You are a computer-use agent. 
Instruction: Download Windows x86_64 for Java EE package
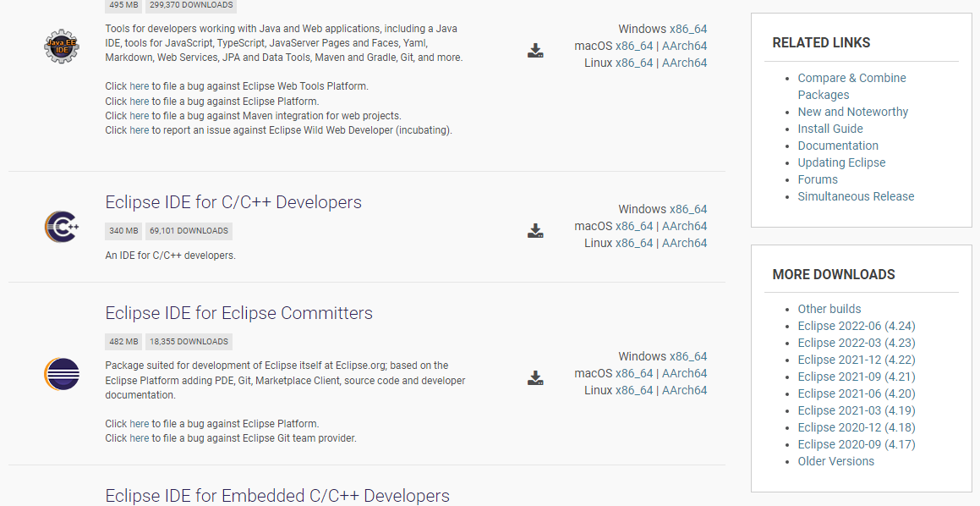click(688, 29)
